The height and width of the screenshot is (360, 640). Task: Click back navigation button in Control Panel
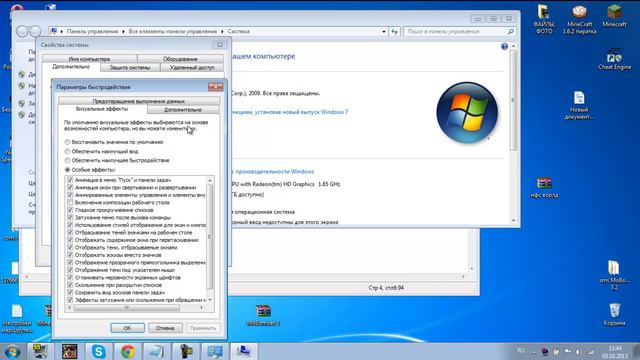click(22, 31)
